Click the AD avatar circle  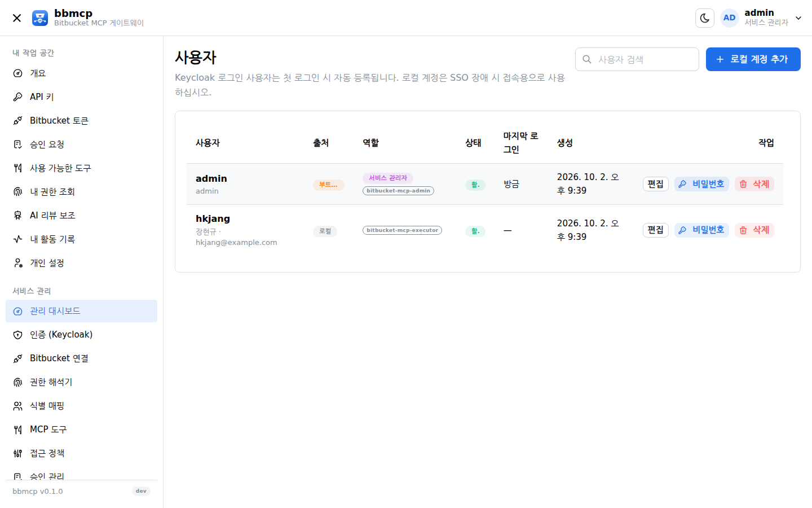(730, 18)
